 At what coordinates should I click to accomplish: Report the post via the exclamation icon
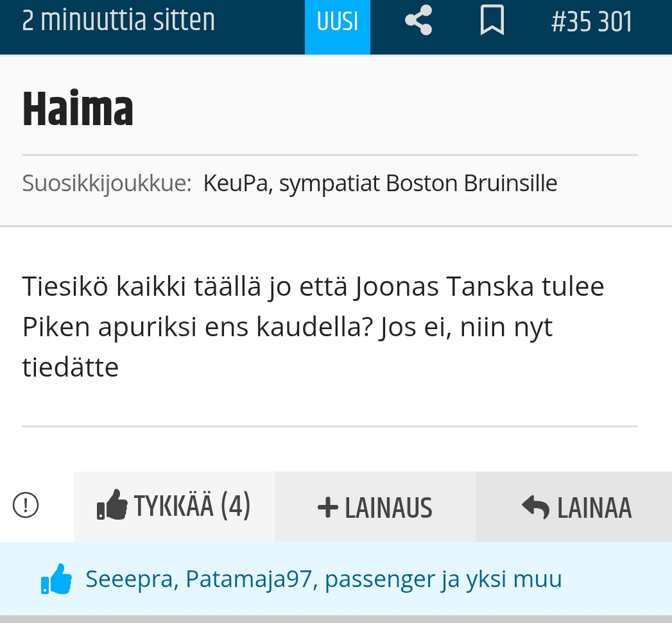(x=26, y=506)
